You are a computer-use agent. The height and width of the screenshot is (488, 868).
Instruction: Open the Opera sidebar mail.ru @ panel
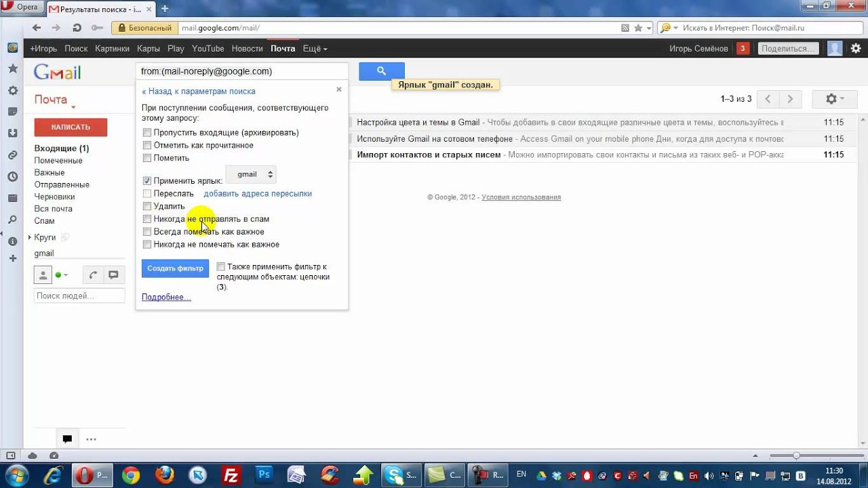tap(12, 47)
